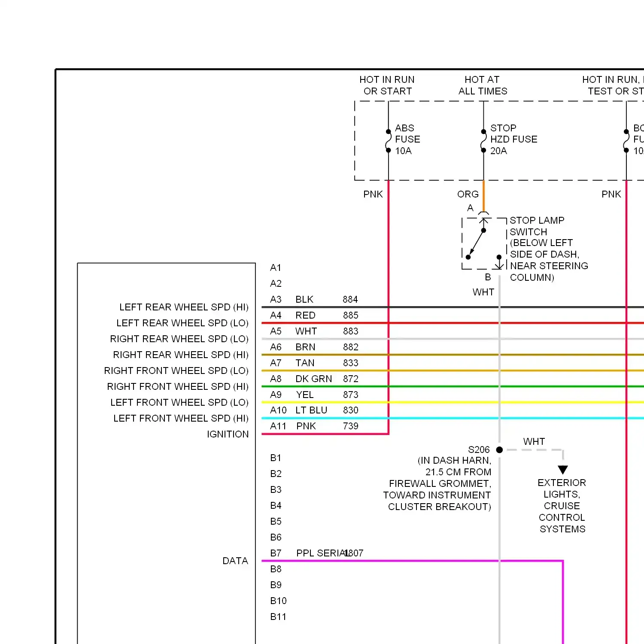Screen dimensions: 644x644
Task: Click the S206 splice identifier text
Action: (479, 450)
